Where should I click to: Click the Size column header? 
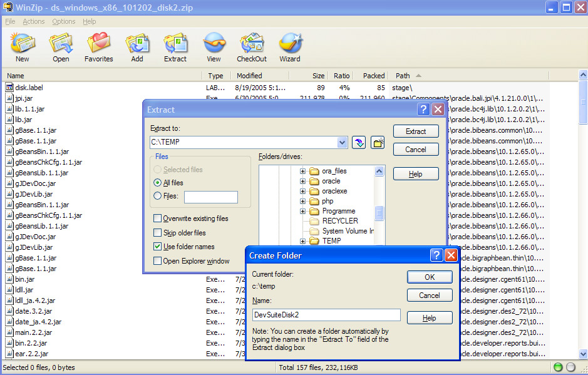point(309,76)
